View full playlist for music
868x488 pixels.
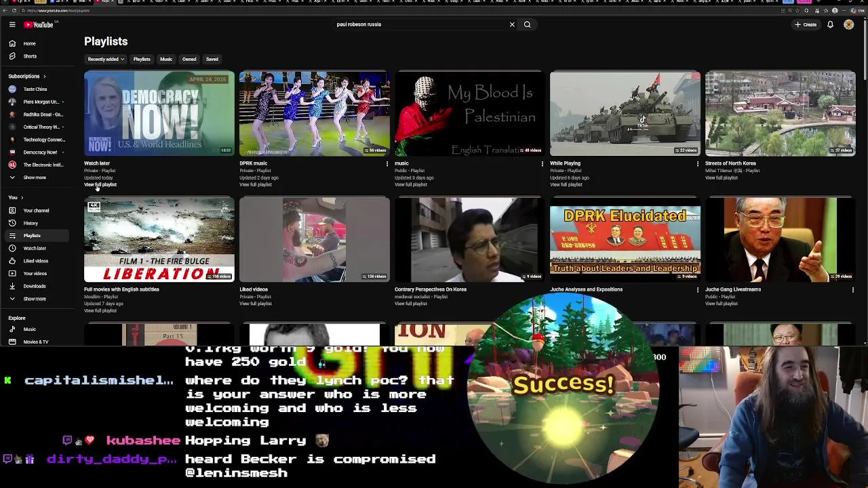click(411, 184)
